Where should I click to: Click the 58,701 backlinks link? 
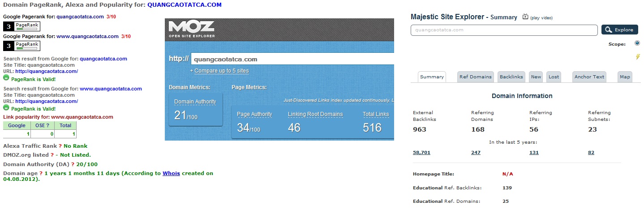pos(421,153)
